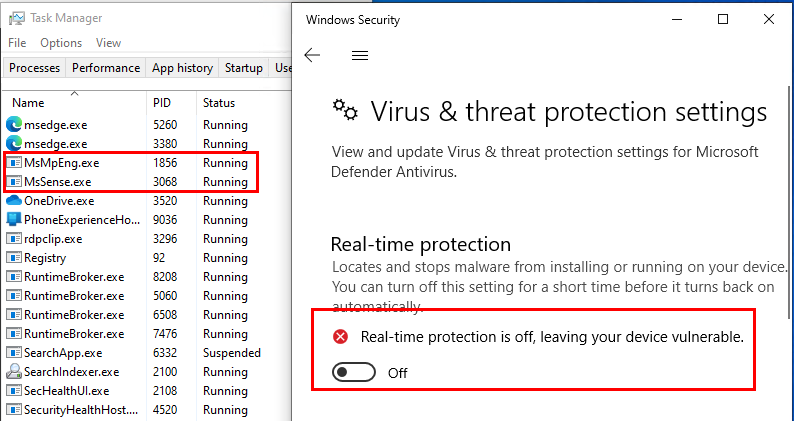Screen dimensions: 794x421
Task: Open the File menu
Action: pos(17,43)
